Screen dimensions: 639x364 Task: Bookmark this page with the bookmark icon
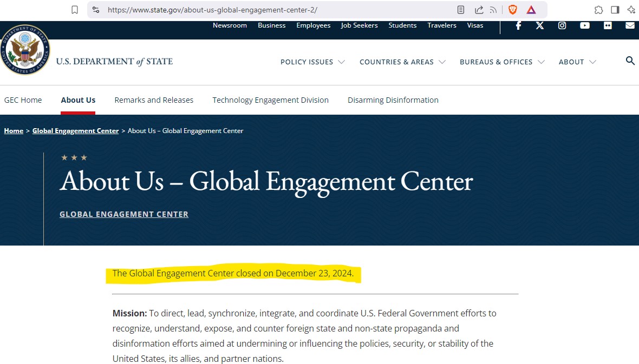point(75,10)
